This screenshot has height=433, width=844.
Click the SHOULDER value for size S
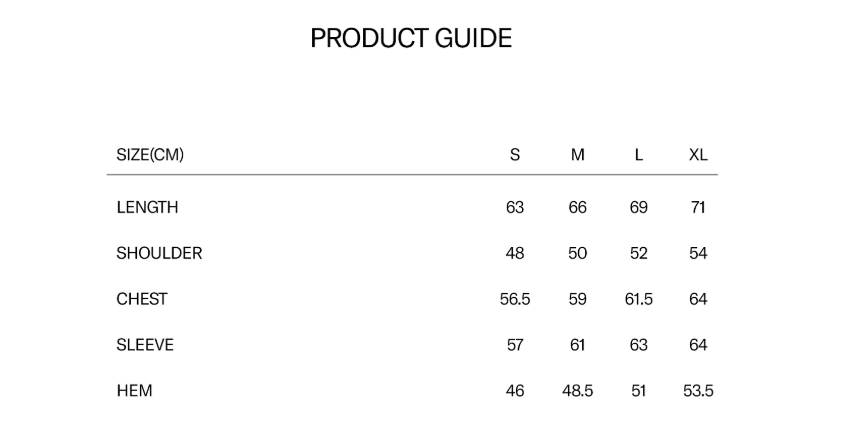(x=515, y=254)
